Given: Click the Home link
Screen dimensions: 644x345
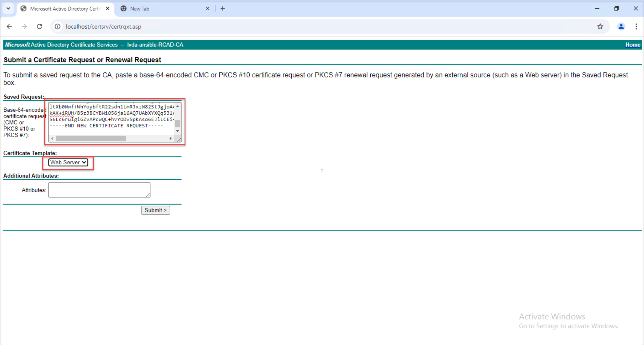Looking at the screenshot, I should (x=633, y=45).
